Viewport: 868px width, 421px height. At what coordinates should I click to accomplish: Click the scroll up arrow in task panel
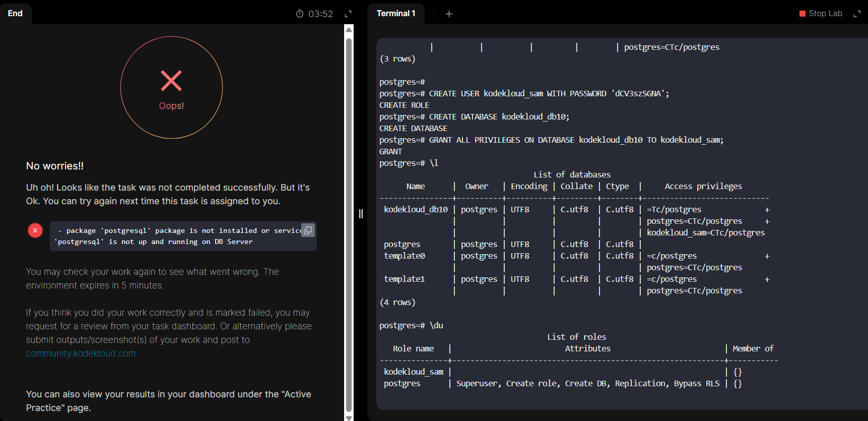pyautogui.click(x=349, y=29)
